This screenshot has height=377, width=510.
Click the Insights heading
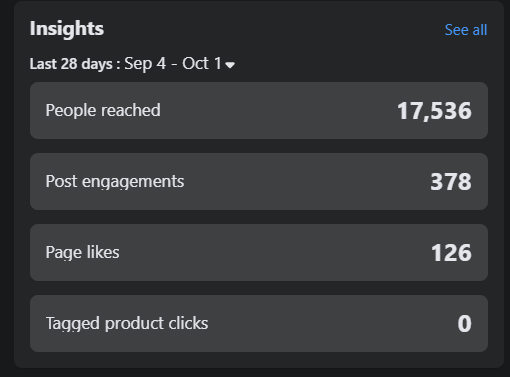pos(67,29)
